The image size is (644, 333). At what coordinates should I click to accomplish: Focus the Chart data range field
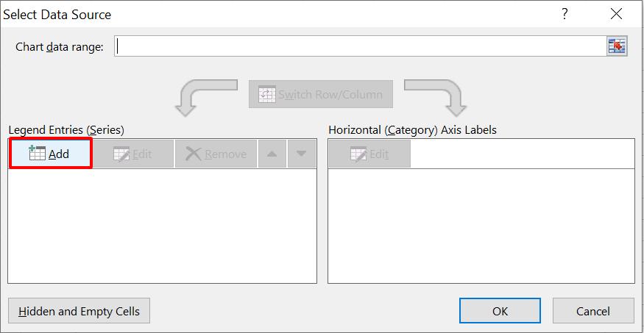pyautogui.click(x=359, y=46)
